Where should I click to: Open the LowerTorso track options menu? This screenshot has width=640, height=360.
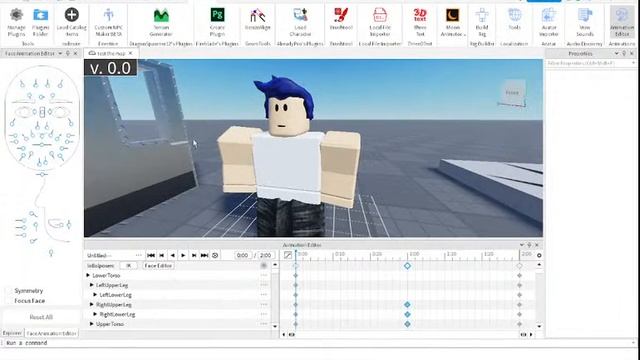point(264,276)
